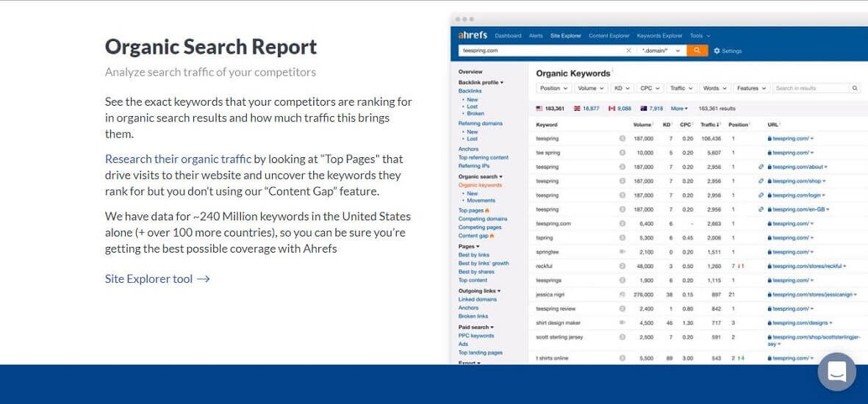Select the United States flag count

pyautogui.click(x=550, y=108)
